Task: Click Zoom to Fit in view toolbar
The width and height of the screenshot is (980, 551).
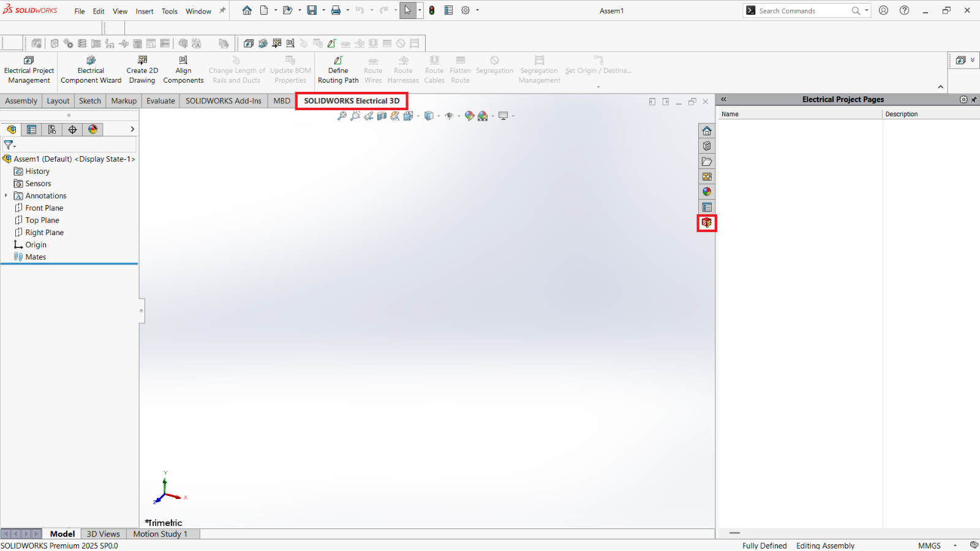Action: (342, 116)
